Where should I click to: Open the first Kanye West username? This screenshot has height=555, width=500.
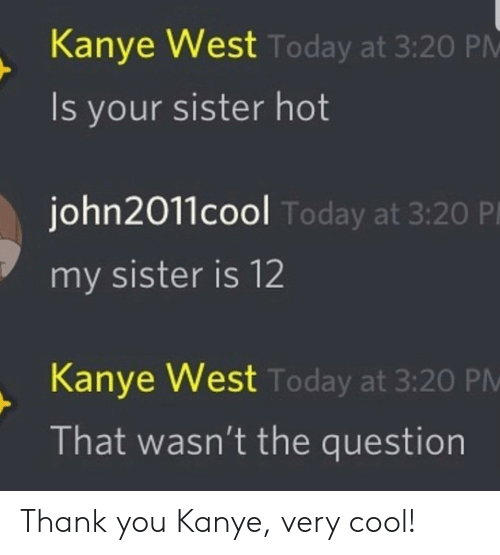click(153, 45)
